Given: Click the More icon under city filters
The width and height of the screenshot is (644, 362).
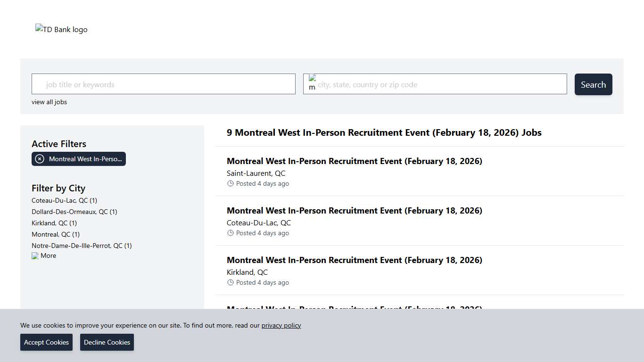Looking at the screenshot, I should click(x=36, y=255).
